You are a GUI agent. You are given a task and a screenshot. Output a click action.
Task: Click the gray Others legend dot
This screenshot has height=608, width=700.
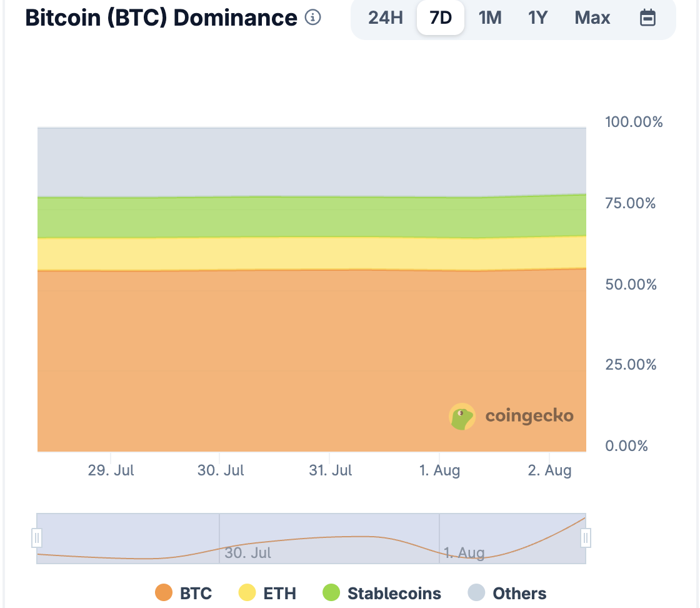(476, 592)
